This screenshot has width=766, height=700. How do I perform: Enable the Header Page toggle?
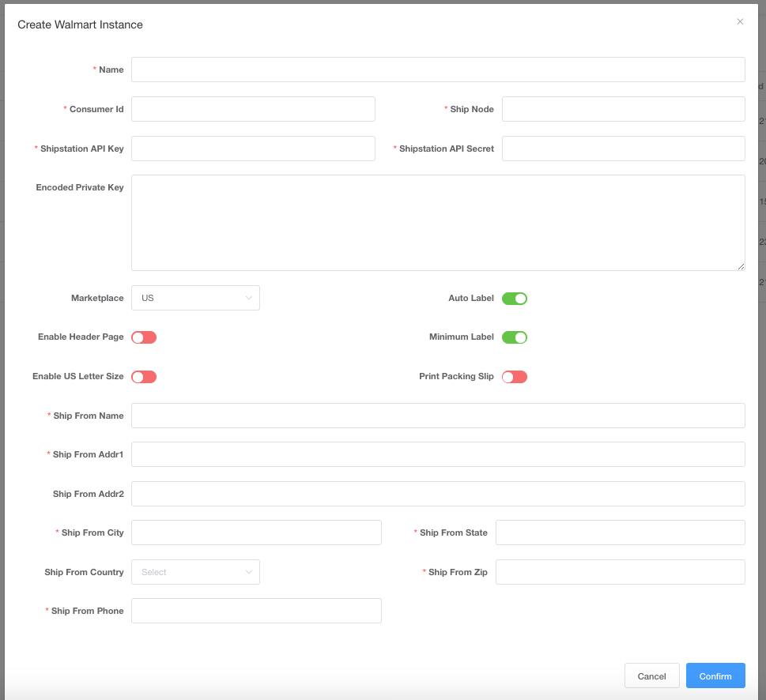[x=144, y=337]
